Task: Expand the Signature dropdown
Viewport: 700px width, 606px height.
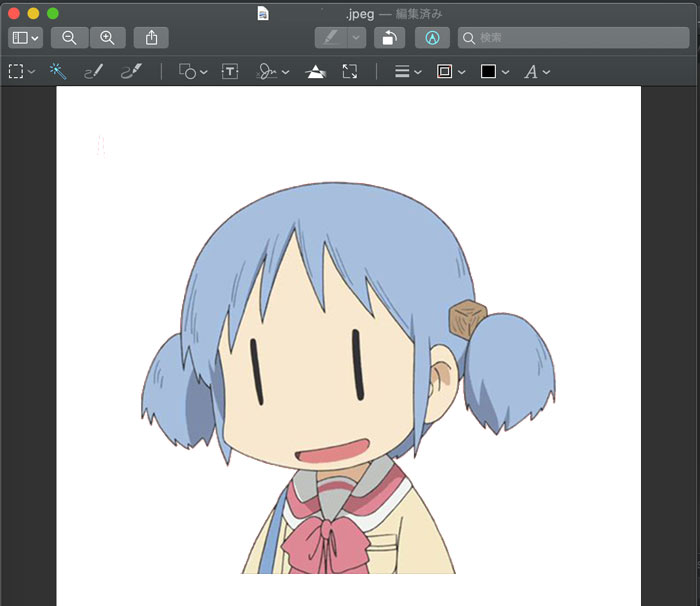Action: (273, 72)
